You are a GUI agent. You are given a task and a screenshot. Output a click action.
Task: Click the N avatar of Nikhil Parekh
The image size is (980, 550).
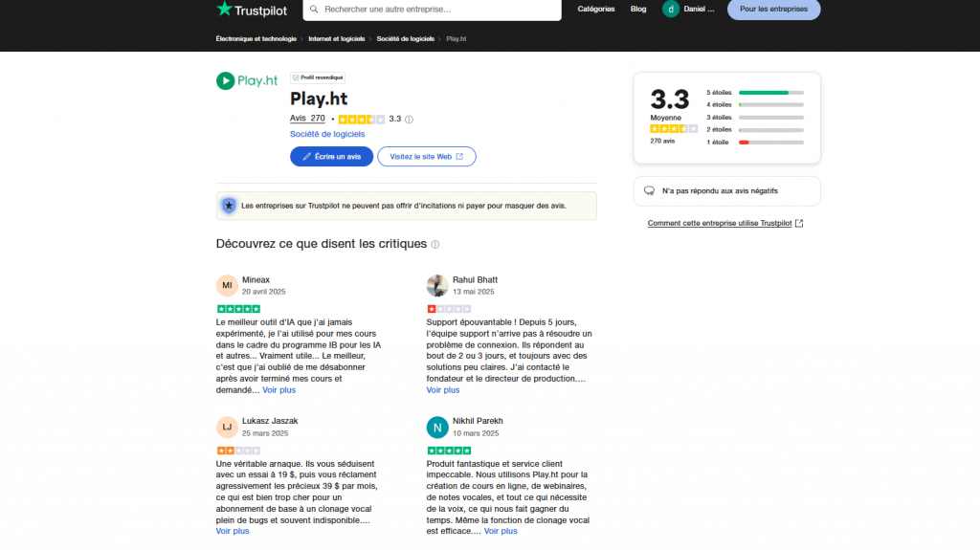[437, 428]
